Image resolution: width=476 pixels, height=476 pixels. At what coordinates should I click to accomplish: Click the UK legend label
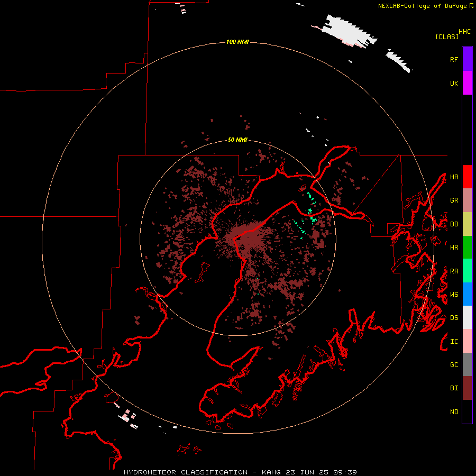tap(454, 83)
